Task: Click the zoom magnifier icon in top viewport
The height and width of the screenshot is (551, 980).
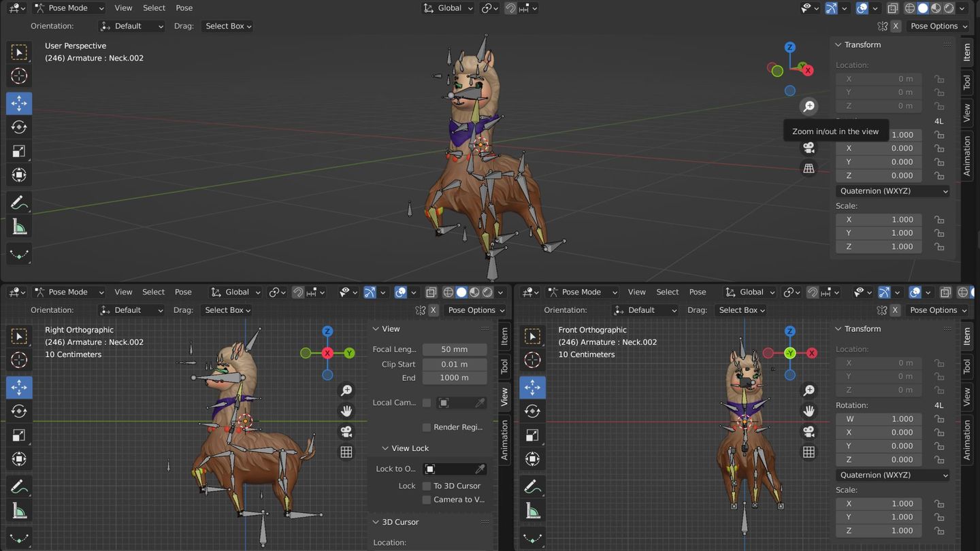Action: (x=808, y=106)
